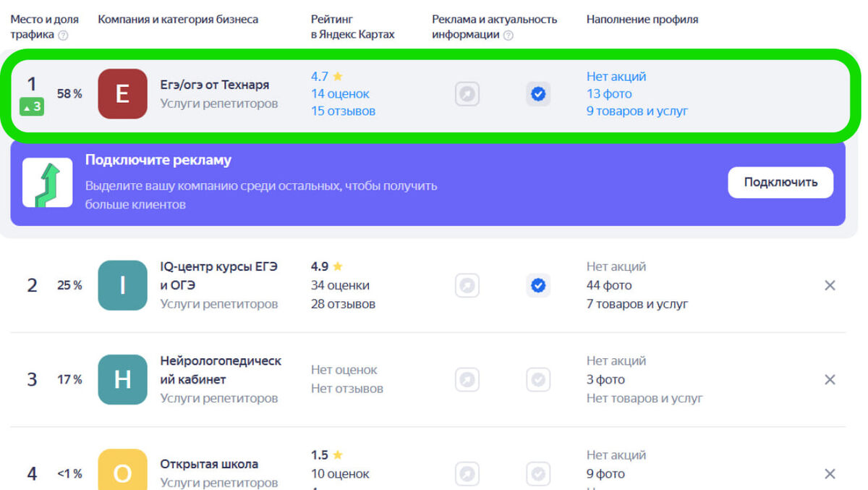Click the Нет акций text in IQ-центр row

pyautogui.click(x=616, y=266)
